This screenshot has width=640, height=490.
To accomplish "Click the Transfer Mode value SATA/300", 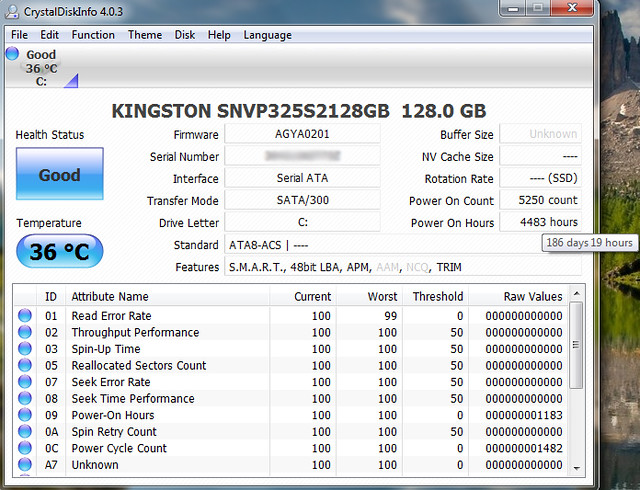I will (x=302, y=200).
